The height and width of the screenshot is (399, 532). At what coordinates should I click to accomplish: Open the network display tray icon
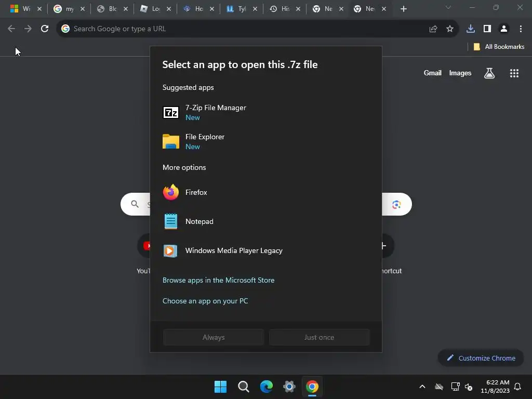(x=455, y=387)
